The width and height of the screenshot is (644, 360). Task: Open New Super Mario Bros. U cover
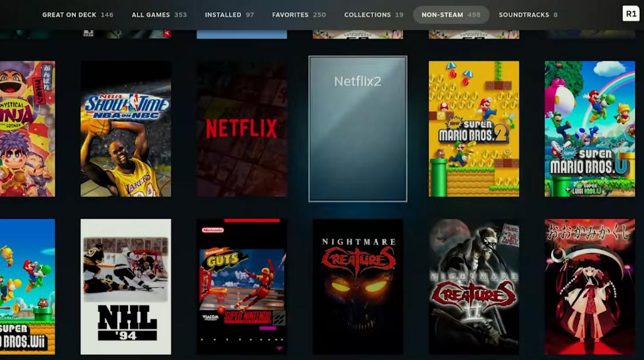tap(590, 129)
